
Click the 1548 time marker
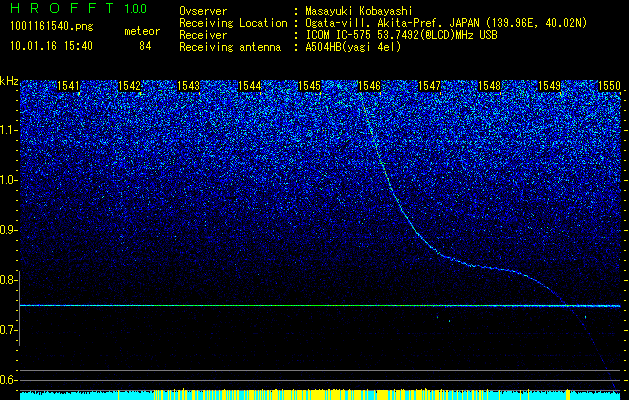pos(489,86)
